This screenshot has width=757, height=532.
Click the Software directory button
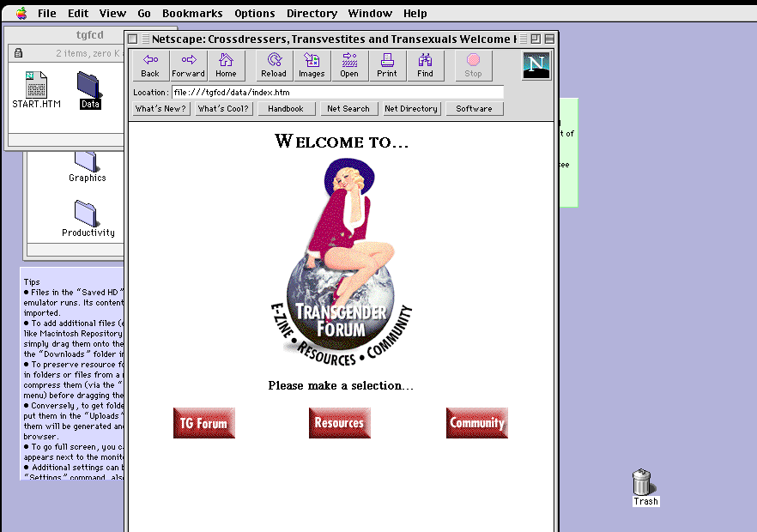(474, 109)
